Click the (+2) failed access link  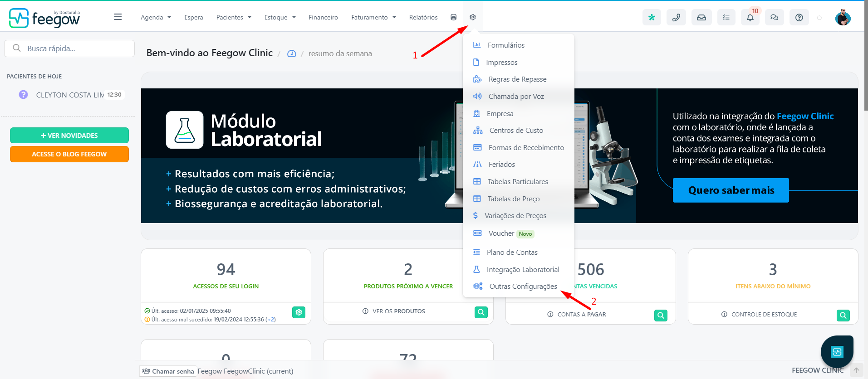[x=271, y=320]
